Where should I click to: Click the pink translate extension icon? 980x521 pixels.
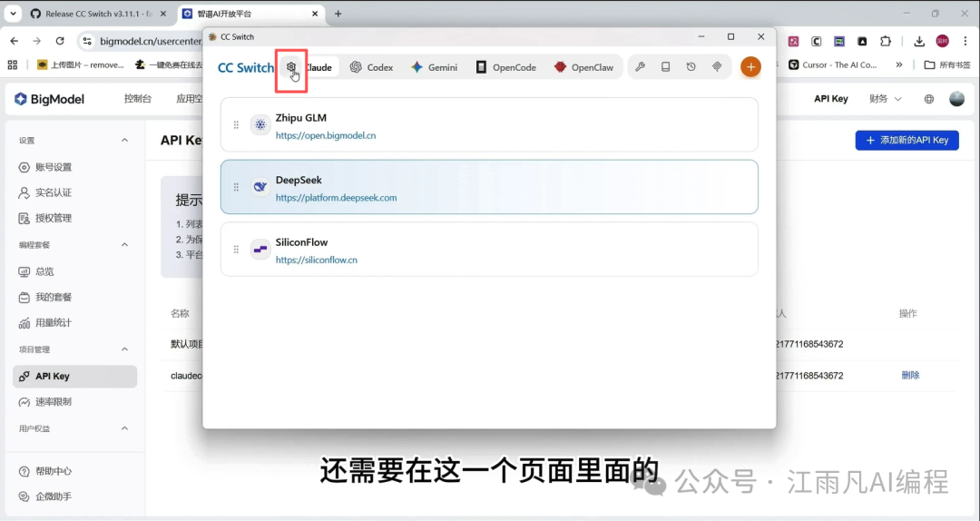[x=793, y=41]
